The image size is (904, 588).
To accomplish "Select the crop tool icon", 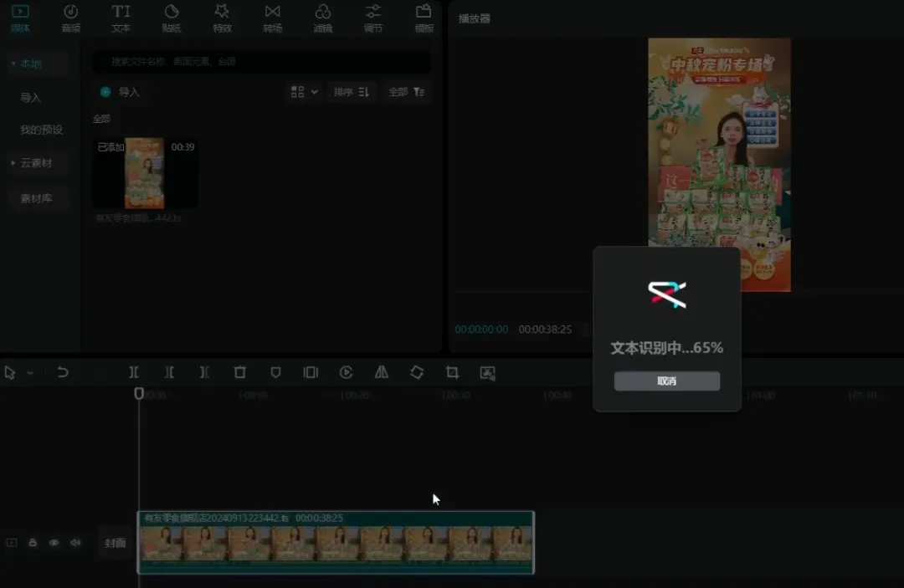I will (x=452, y=373).
